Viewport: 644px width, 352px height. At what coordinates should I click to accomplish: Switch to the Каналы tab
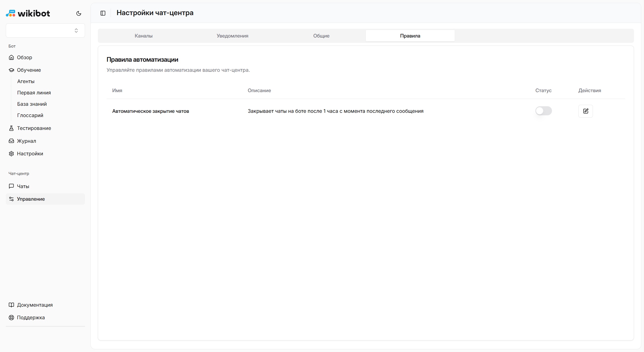coord(144,36)
